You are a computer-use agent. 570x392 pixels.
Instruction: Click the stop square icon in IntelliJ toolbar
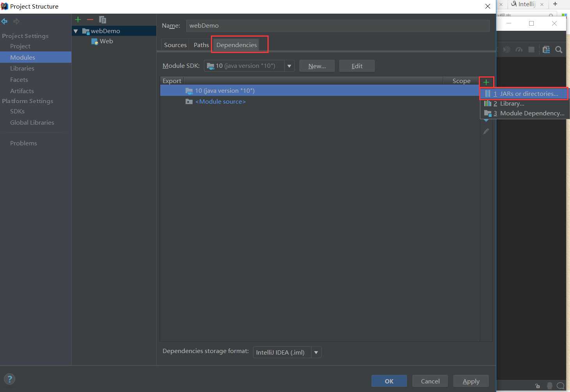[531, 49]
